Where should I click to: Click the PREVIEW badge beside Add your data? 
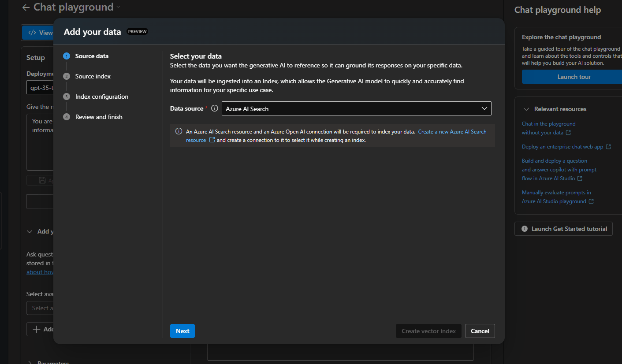click(137, 31)
